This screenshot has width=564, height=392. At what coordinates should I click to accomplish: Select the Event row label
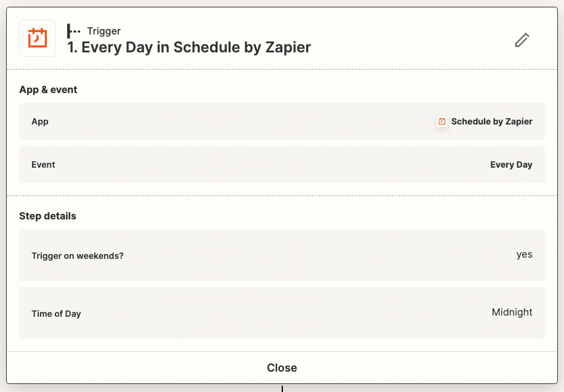[x=43, y=165]
